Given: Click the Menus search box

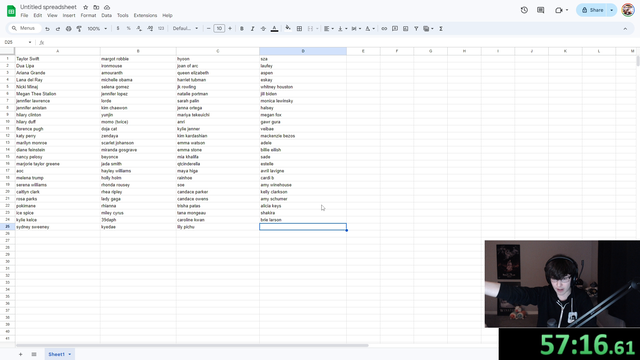Looking at the screenshot, I should click(x=24, y=28).
